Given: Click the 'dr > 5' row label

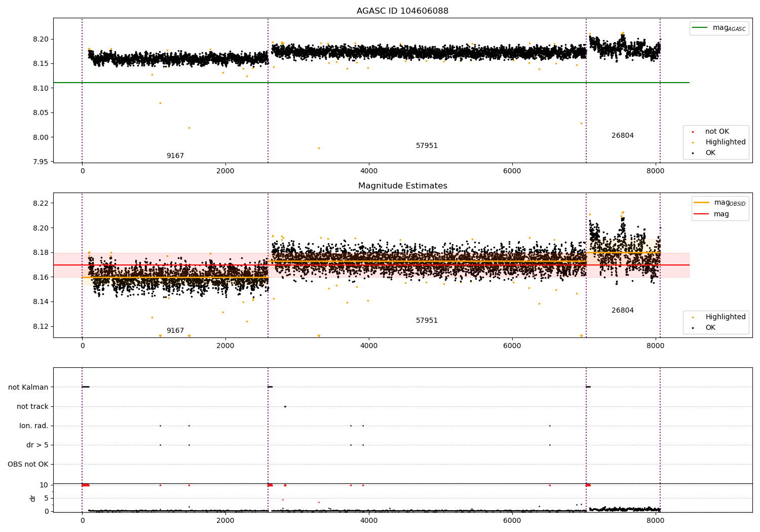Looking at the screenshot, I should [x=37, y=445].
